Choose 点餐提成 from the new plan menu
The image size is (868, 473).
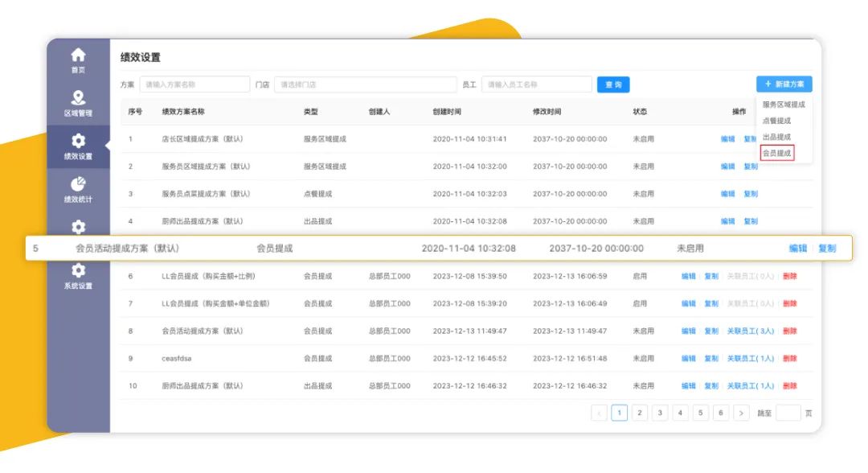[x=776, y=120]
